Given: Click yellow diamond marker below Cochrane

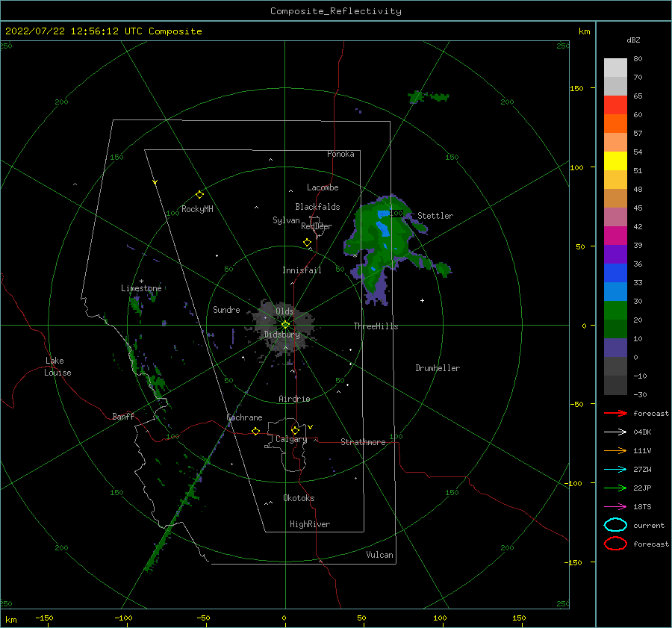Looking at the screenshot, I should (256, 431).
